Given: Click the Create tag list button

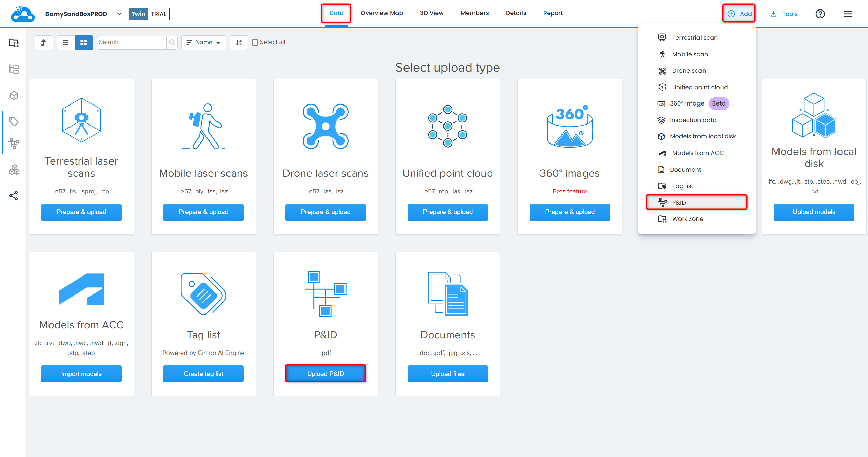Looking at the screenshot, I should pyautogui.click(x=203, y=374).
